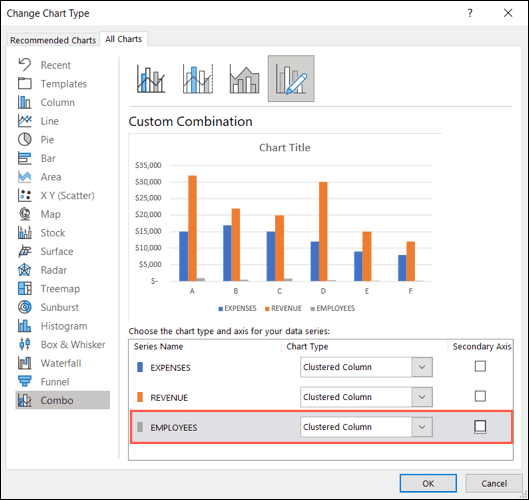Open REVENUE chart type dropdown arrow

click(422, 397)
